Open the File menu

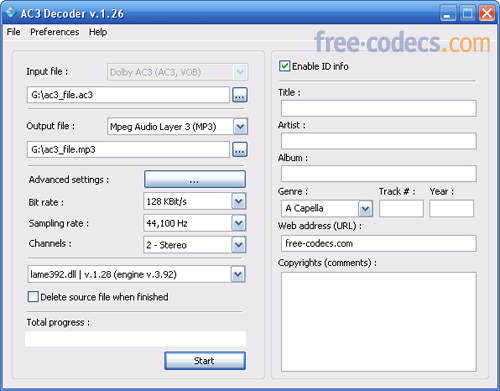pos(14,32)
